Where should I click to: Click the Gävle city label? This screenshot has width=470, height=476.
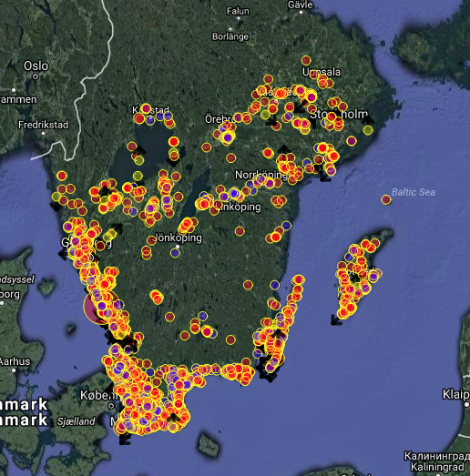[301, 5]
